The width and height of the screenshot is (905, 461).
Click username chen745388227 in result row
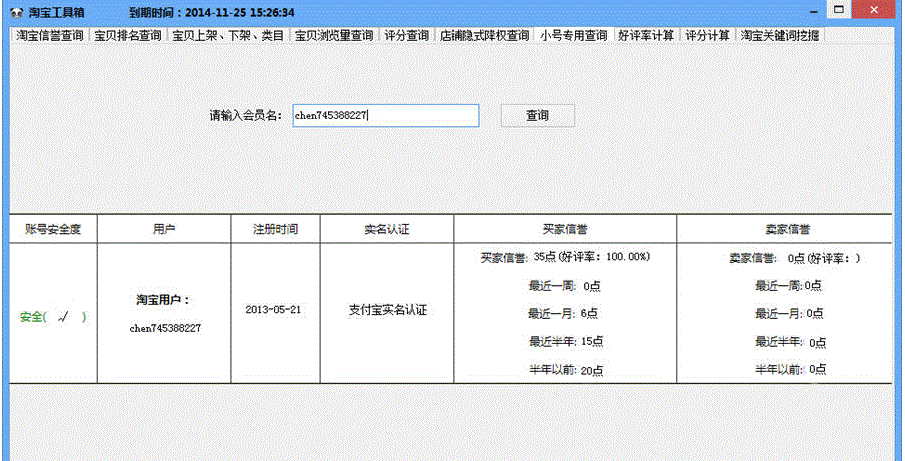(165, 328)
